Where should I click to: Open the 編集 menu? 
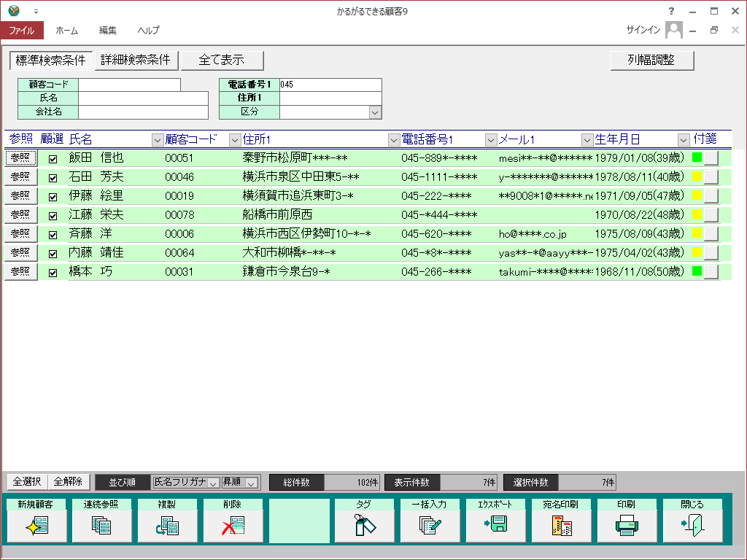108,30
